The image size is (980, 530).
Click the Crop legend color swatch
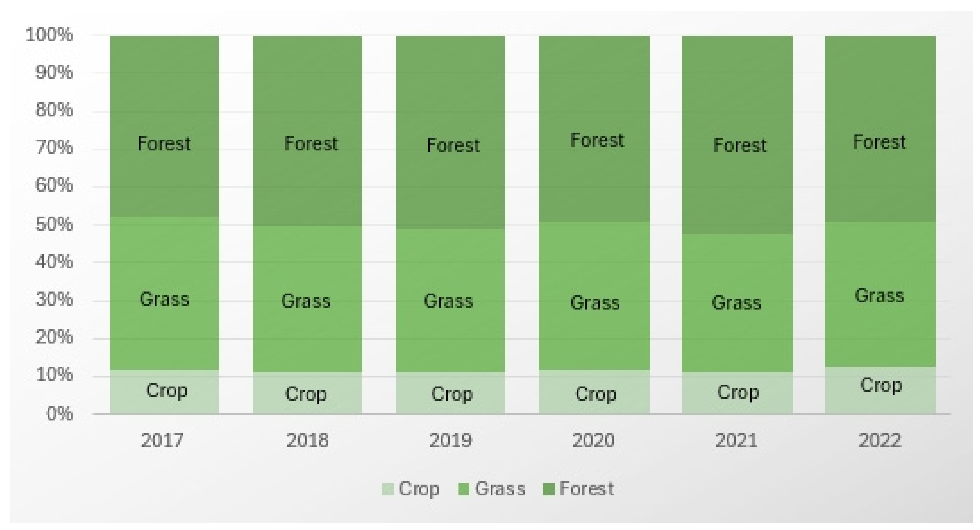387,489
